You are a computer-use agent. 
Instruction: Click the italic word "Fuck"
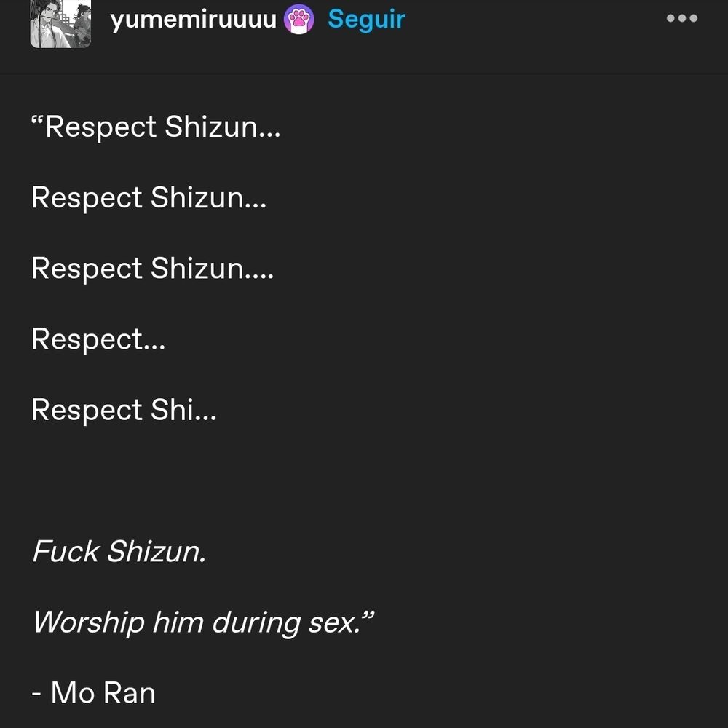(x=66, y=551)
